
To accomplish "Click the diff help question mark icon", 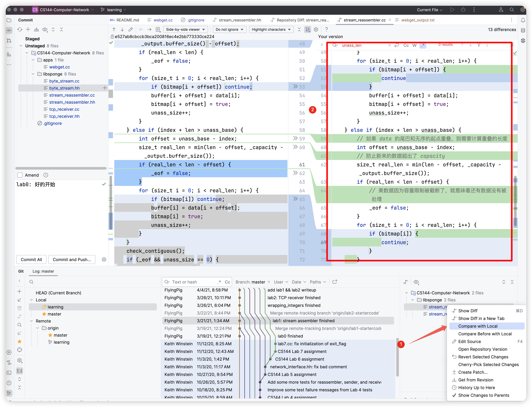I will tap(326, 30).
